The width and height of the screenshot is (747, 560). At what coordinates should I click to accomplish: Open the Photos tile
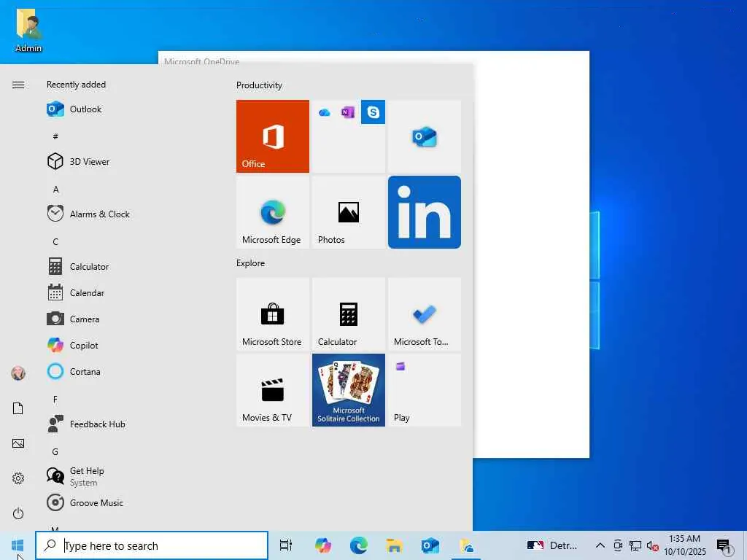click(349, 212)
